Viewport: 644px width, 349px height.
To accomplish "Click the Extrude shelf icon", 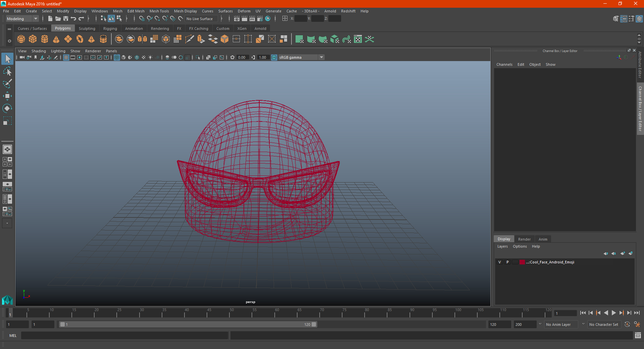I will (x=201, y=39).
